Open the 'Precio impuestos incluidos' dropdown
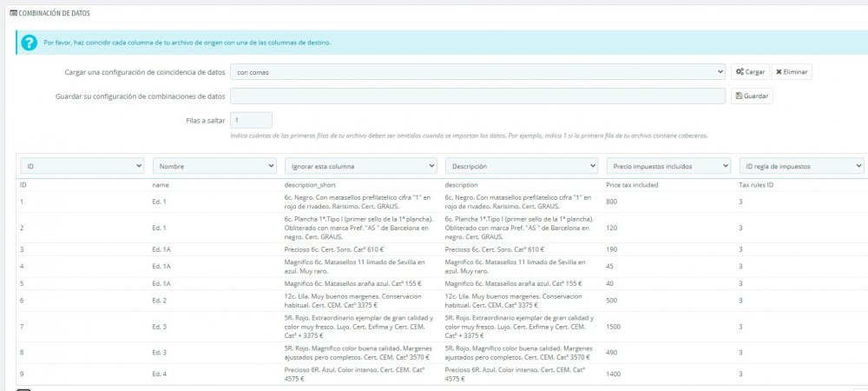 click(668, 166)
